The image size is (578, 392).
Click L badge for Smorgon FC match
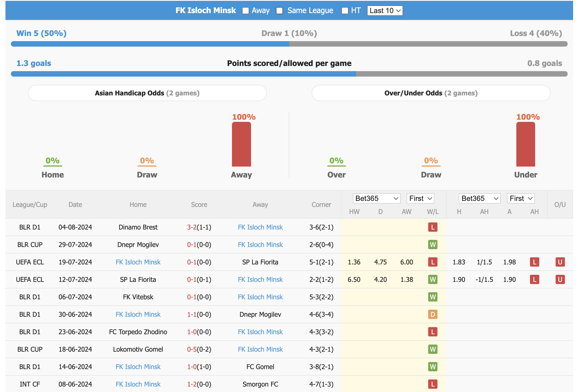point(433,384)
